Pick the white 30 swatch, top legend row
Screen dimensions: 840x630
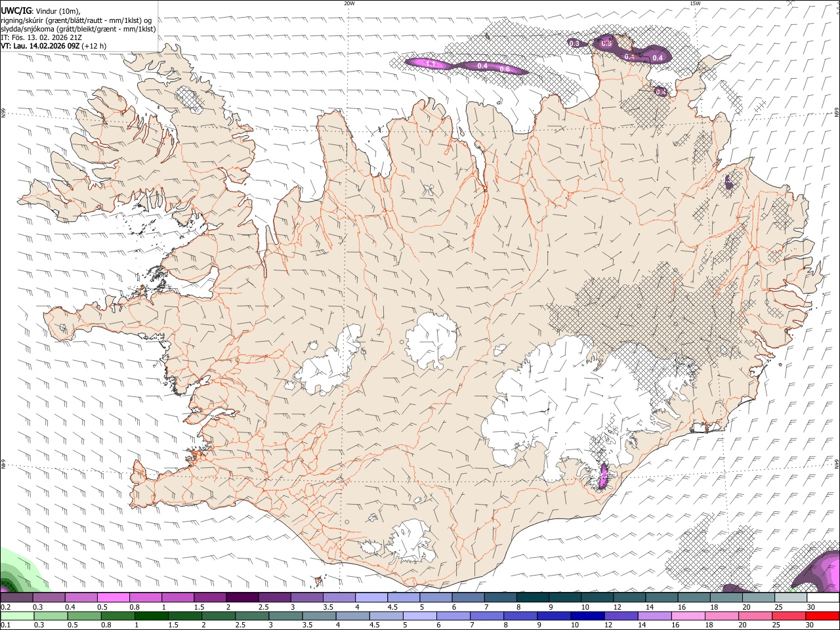pos(823,598)
